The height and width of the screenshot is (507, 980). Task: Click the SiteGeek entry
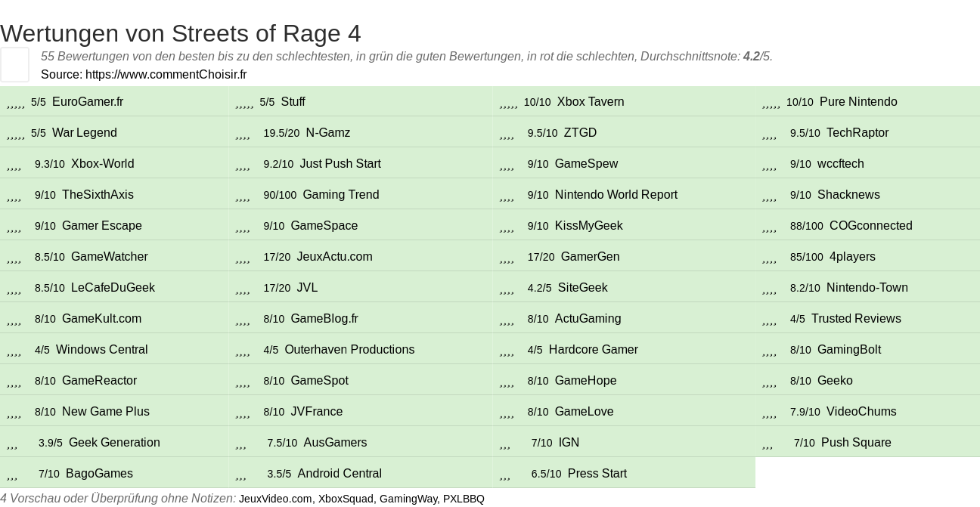[583, 287]
